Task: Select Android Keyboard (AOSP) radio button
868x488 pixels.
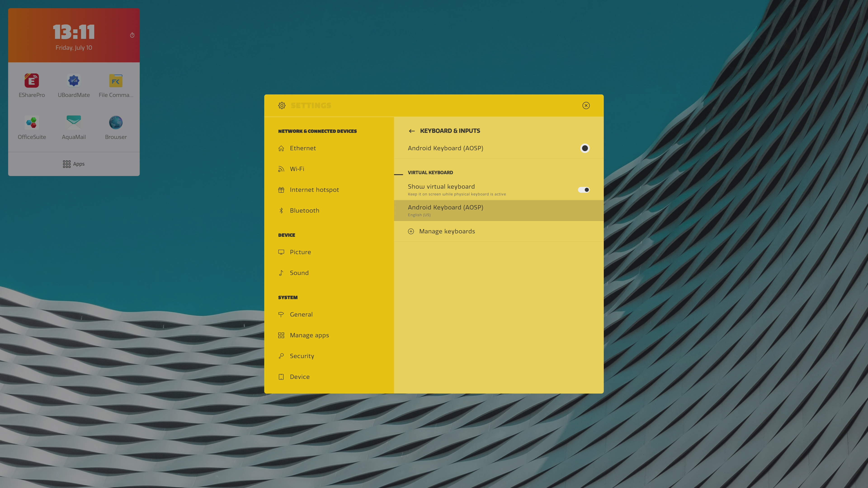Action: tap(585, 148)
